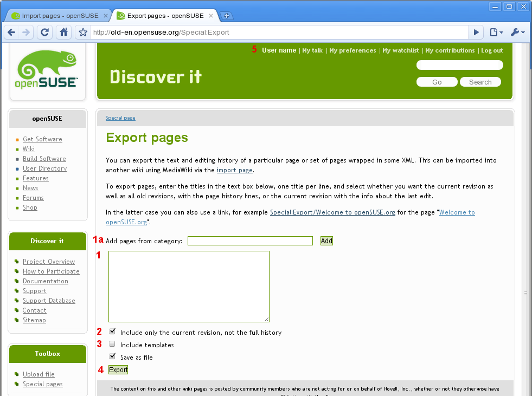Click the browser forward arrow

26,33
